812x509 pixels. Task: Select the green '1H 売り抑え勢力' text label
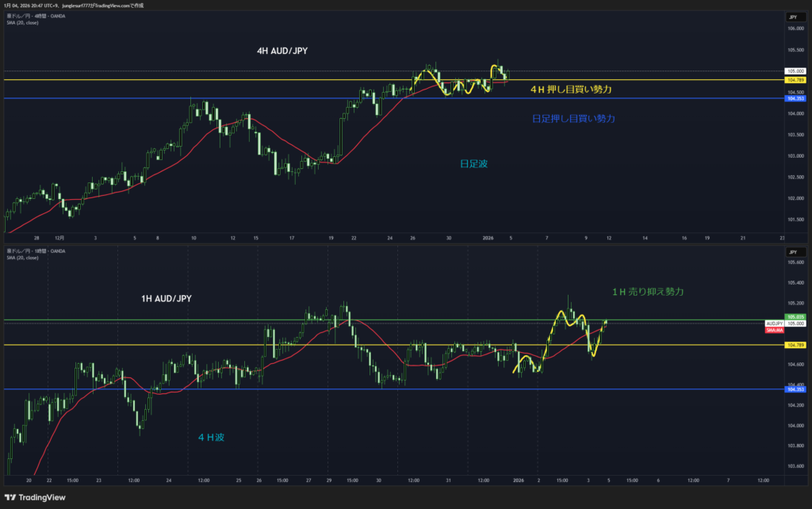pyautogui.click(x=648, y=292)
